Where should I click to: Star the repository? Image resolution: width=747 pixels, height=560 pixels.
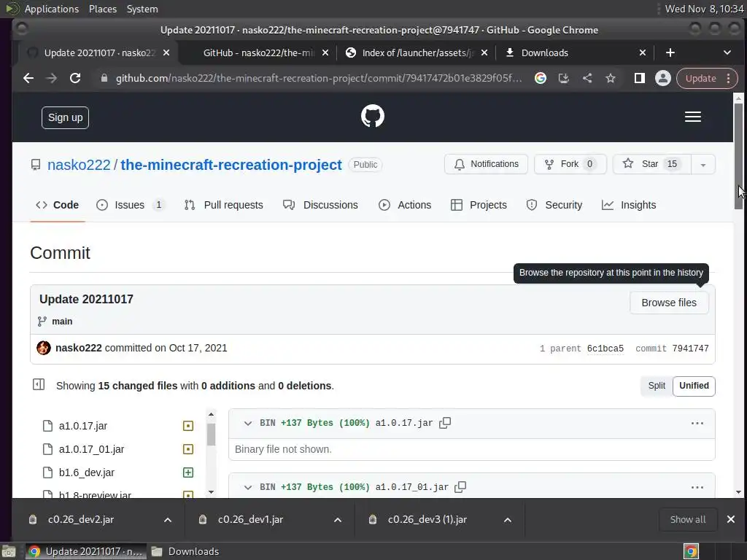[x=651, y=164]
